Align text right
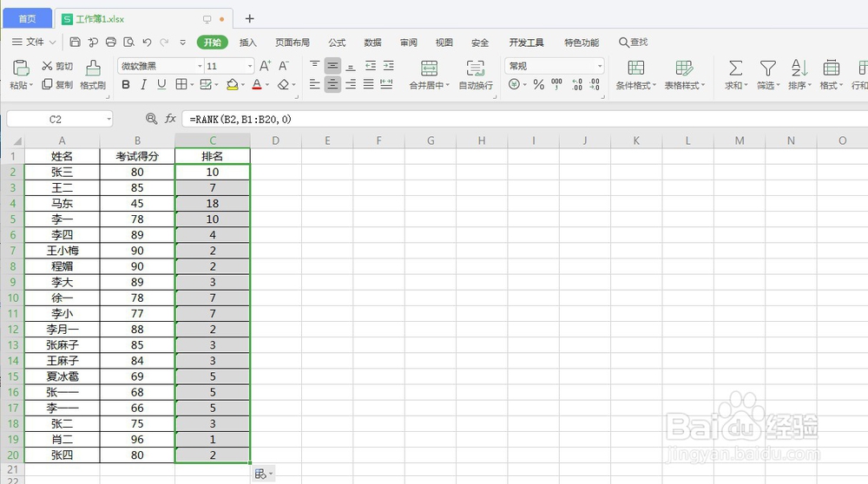 [x=351, y=84]
